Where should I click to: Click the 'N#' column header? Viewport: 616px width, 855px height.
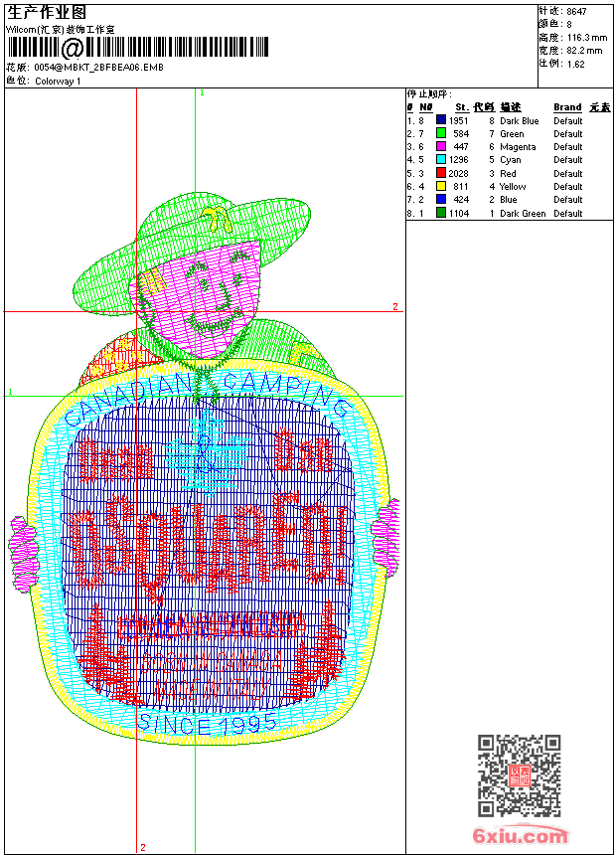(x=426, y=107)
